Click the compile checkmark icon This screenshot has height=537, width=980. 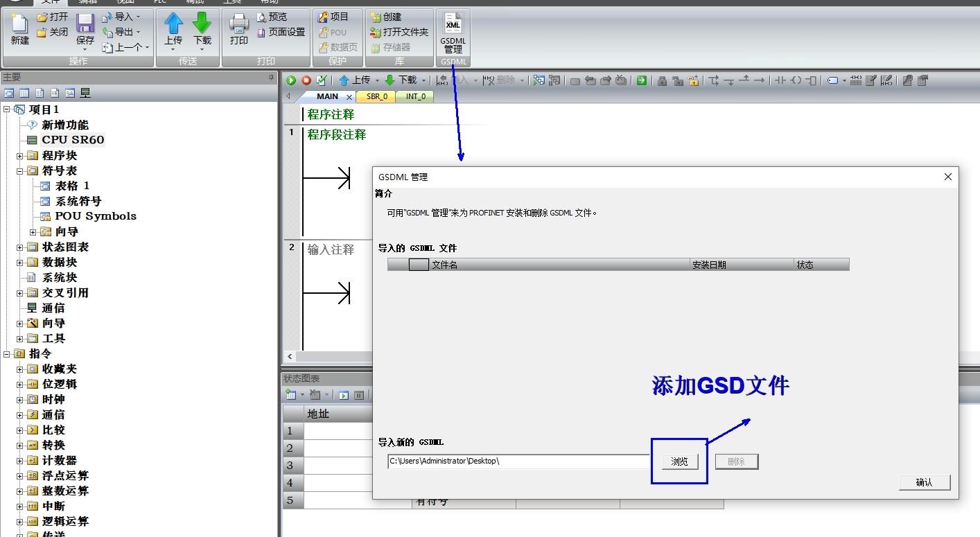coord(322,80)
